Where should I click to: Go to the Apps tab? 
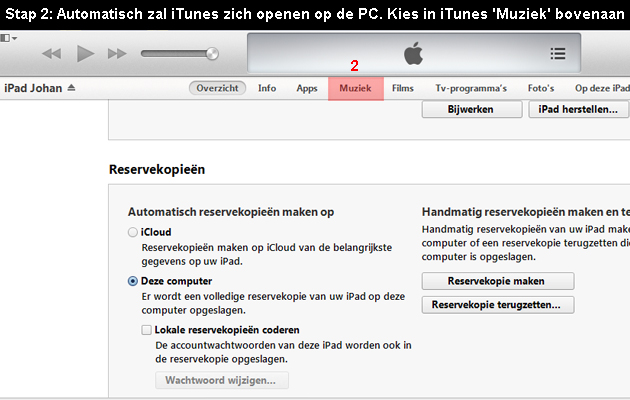[307, 88]
